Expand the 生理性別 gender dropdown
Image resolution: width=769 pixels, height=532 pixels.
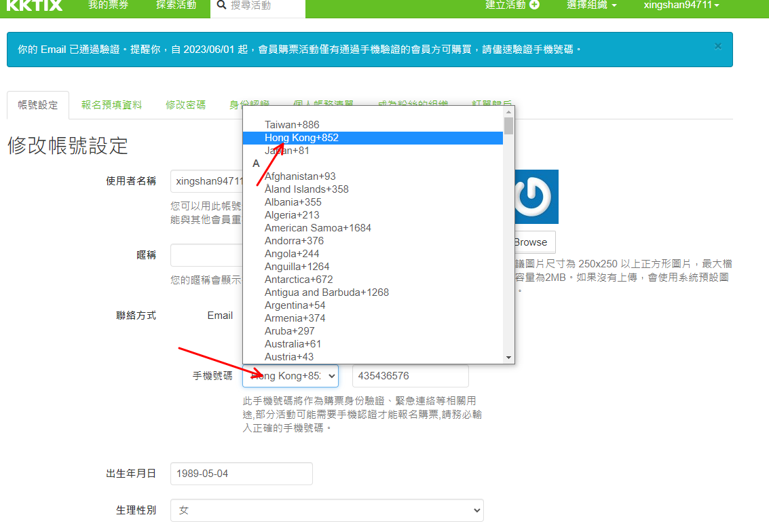point(326,510)
